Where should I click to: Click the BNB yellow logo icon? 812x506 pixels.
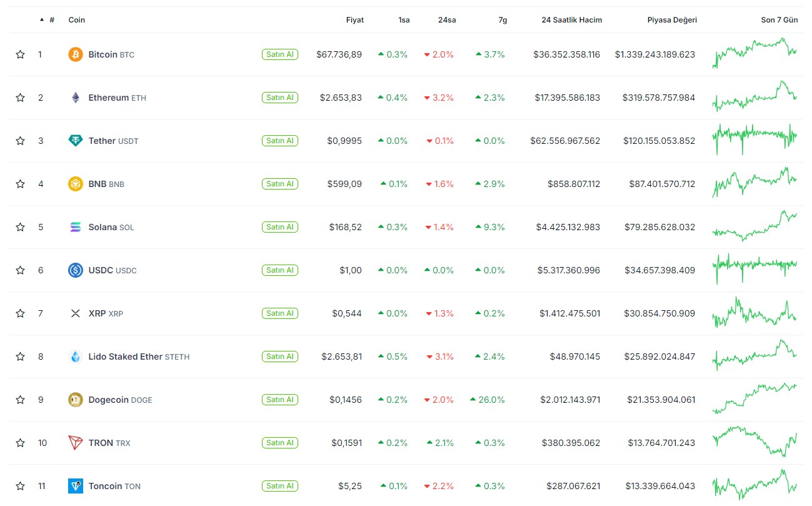click(x=75, y=184)
